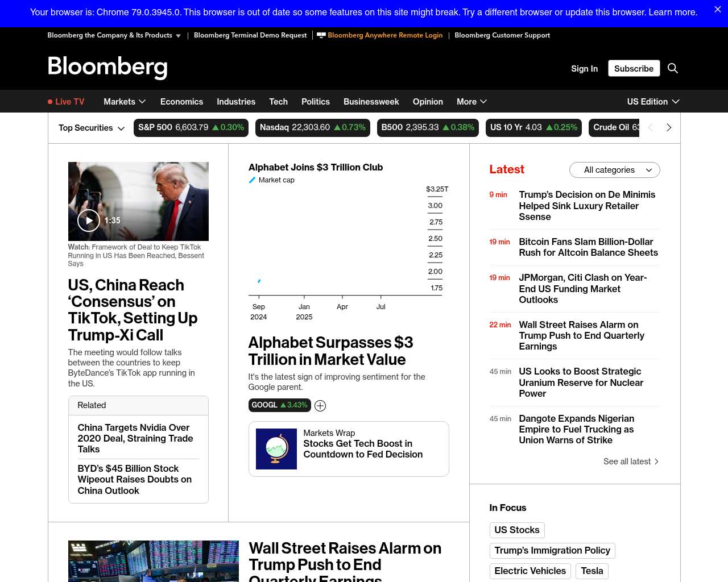
Task: Click Markets Wrap globe thumbnail
Action: [x=276, y=449]
